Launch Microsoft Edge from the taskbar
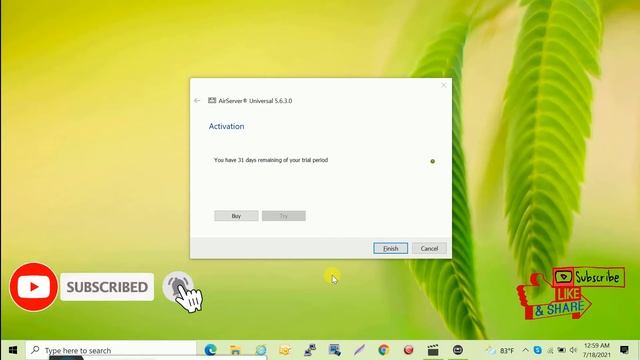The image size is (640, 360). tap(211, 350)
